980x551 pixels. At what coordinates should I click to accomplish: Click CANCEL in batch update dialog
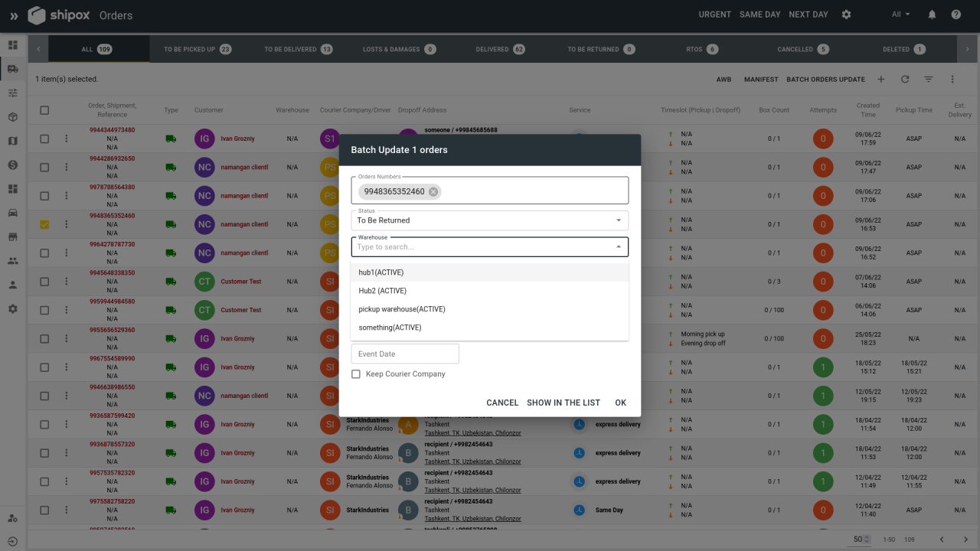tap(502, 403)
